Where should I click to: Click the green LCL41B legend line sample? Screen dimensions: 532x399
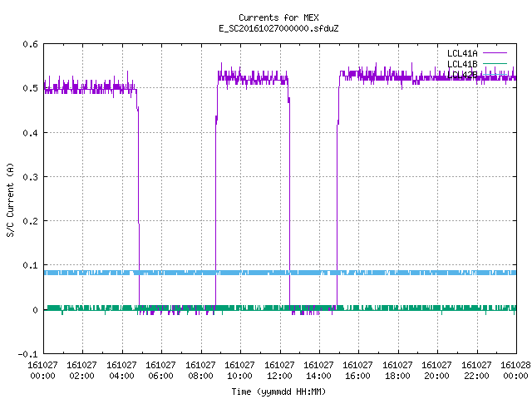[495, 64]
